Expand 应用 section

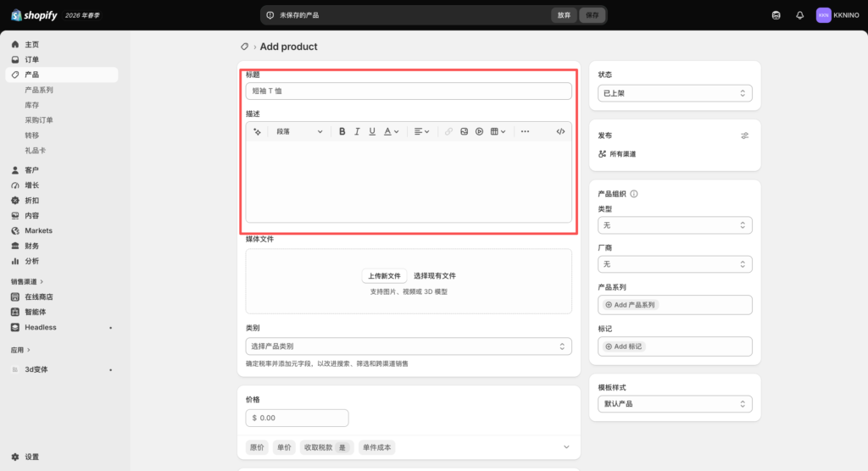tap(20, 350)
